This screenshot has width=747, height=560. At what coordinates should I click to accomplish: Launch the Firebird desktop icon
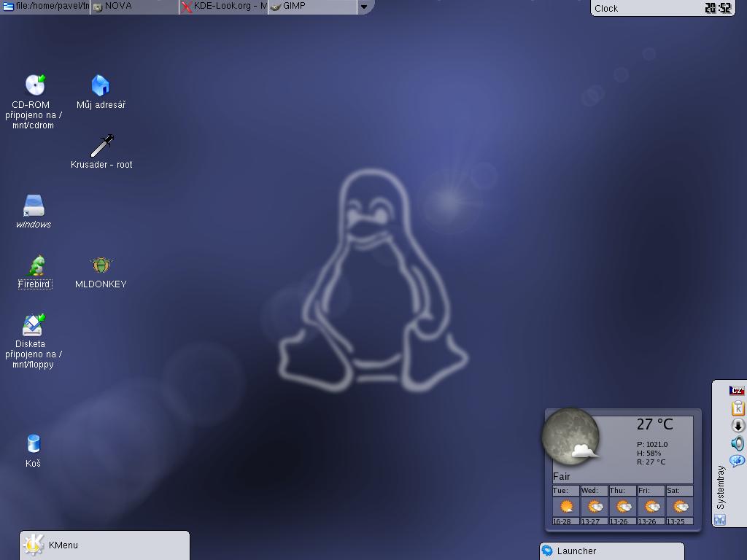36,265
